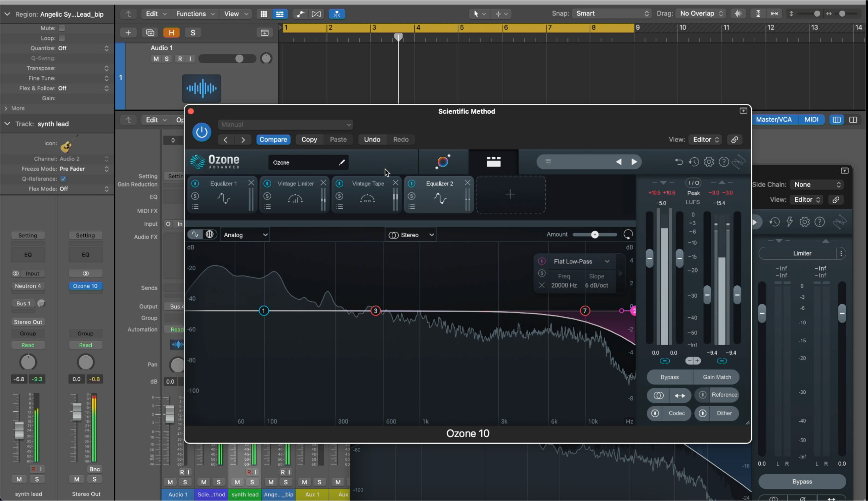
Task: Select the EQ curve view icon
Action: coord(195,234)
